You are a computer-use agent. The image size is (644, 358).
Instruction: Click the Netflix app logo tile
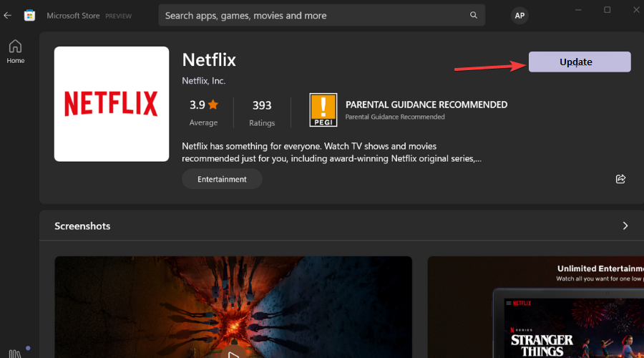pyautogui.click(x=112, y=104)
